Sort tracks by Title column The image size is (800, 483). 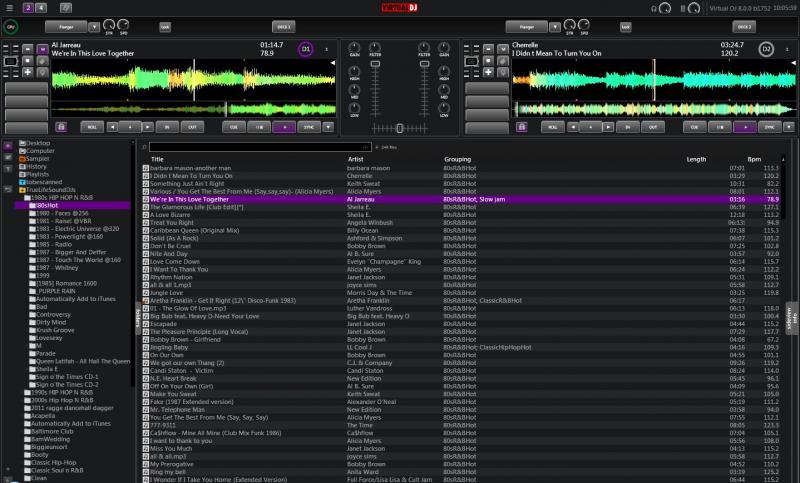157,159
